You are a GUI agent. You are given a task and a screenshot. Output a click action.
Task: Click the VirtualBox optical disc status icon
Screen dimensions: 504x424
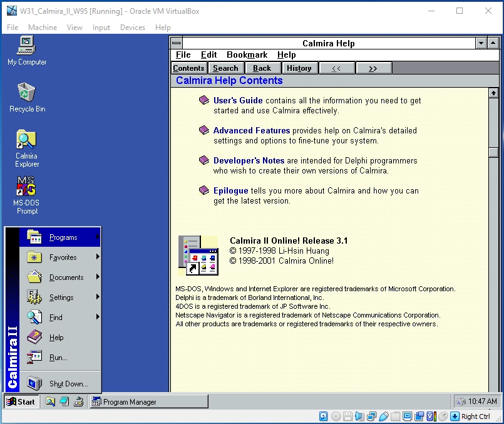point(336,416)
